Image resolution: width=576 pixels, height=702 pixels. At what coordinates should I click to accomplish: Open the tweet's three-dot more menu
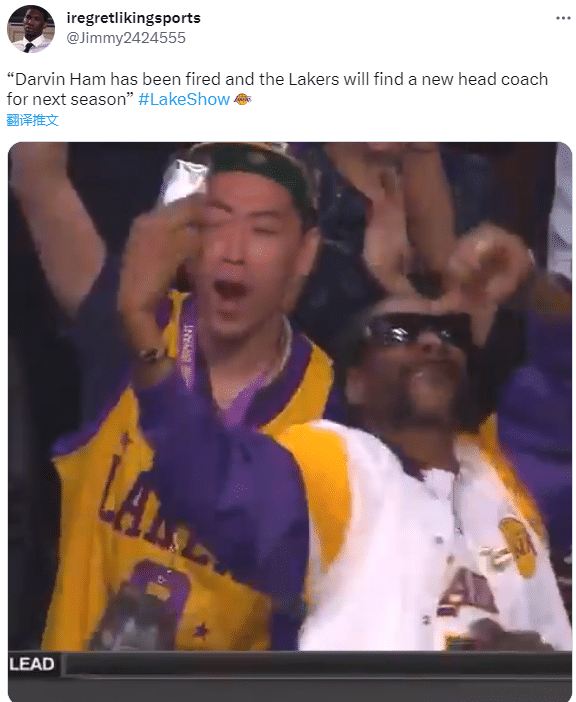pos(563,18)
